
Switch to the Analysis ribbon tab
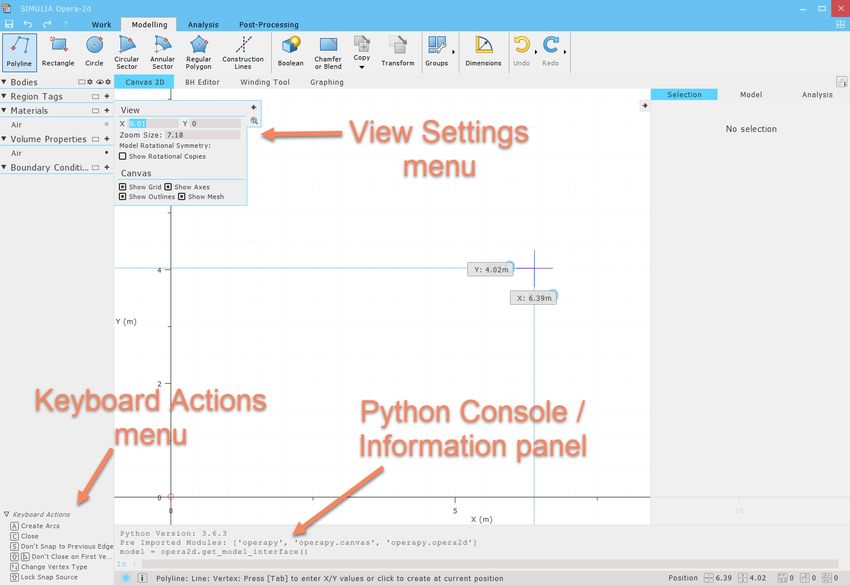[203, 24]
